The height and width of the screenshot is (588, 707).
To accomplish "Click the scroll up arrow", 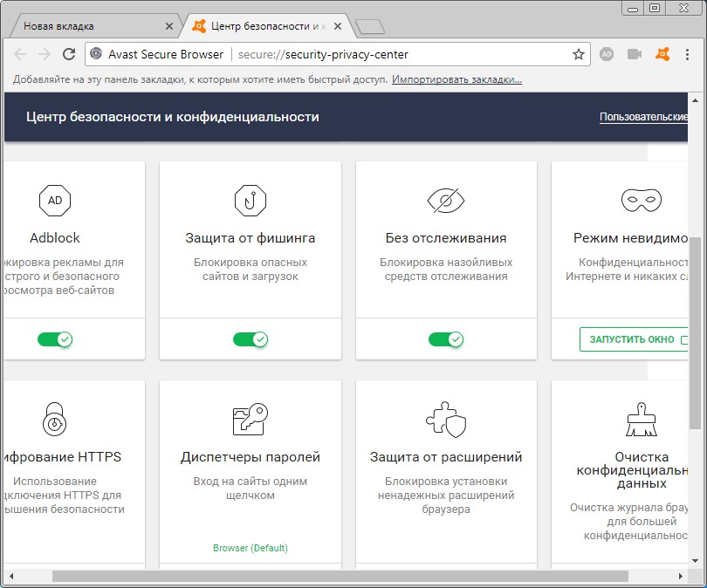I will tap(695, 100).
